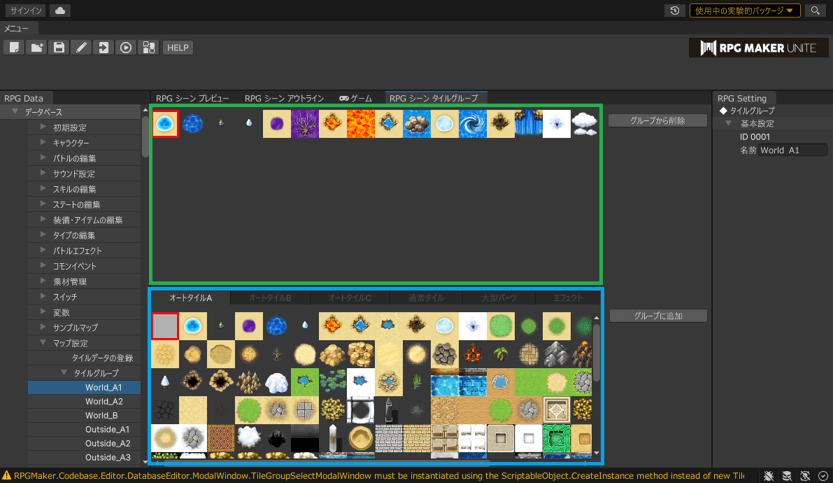The image size is (833, 483).
Task: Select the オートタイルB tab
Action: coord(269,298)
